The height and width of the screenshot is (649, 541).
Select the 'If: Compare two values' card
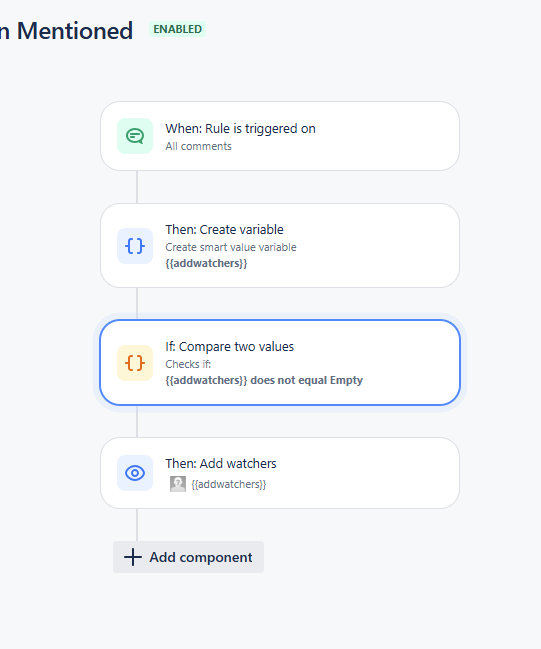(x=280, y=363)
